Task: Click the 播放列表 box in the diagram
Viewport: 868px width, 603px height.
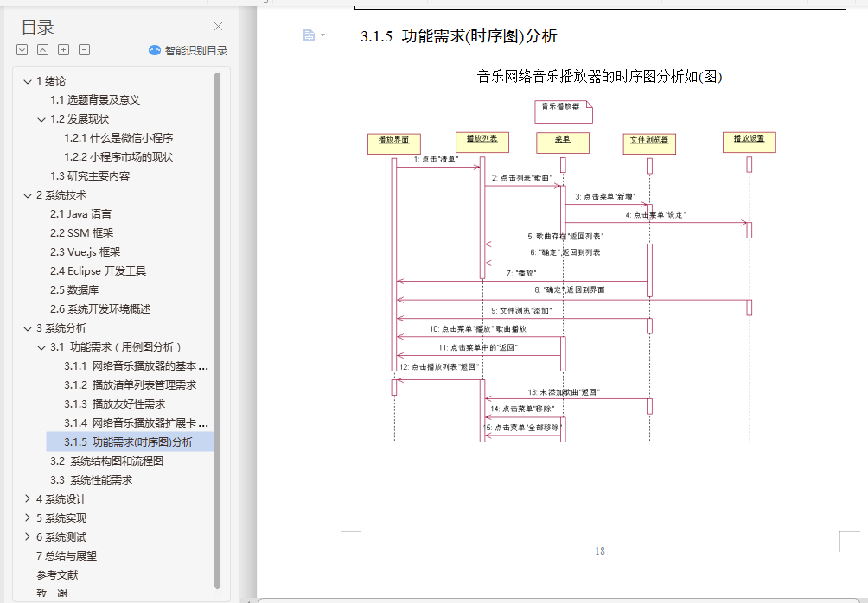Action: [x=482, y=143]
